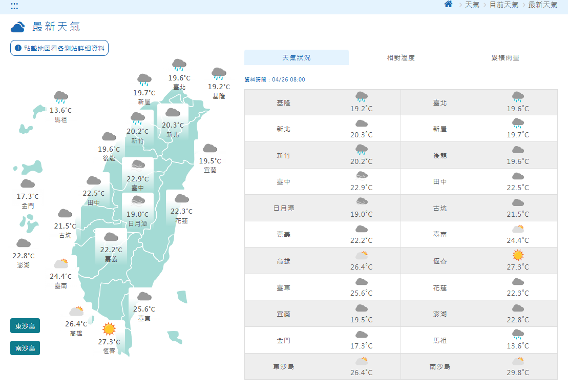
Task: Click the sunny icon for 恆春 on map
Action: pos(109,328)
